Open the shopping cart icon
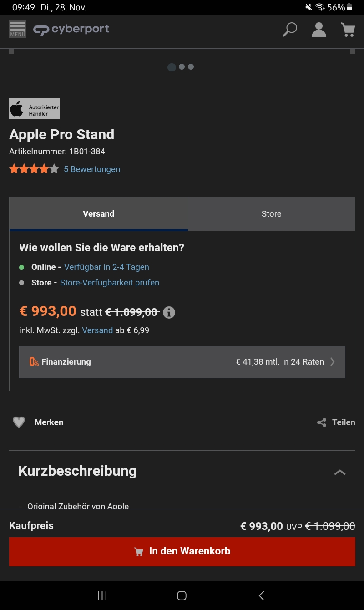Viewport: 364px width, 610px height. pyautogui.click(x=348, y=30)
